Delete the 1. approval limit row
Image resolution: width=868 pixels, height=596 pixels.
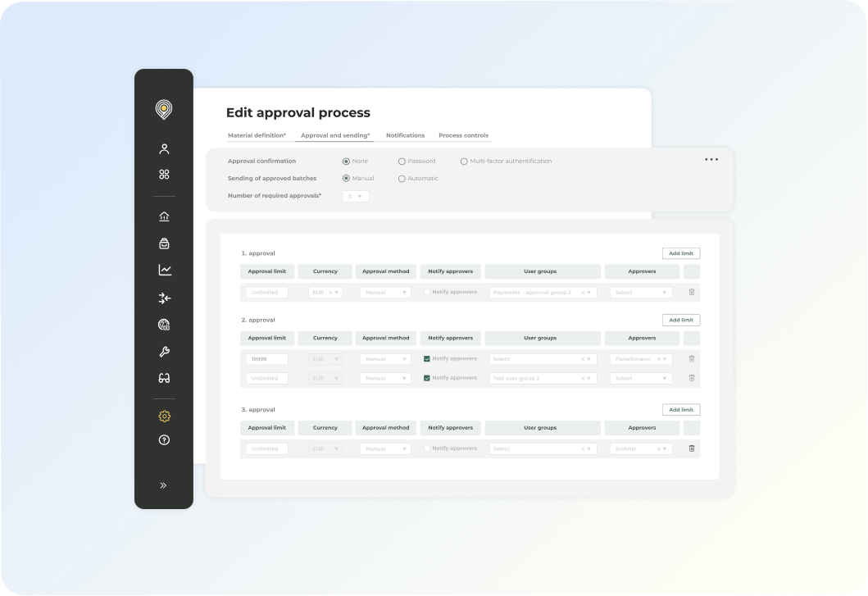pos(692,292)
